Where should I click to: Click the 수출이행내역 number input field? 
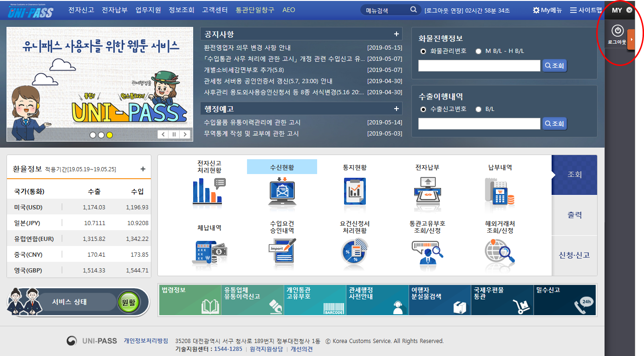[x=479, y=124]
